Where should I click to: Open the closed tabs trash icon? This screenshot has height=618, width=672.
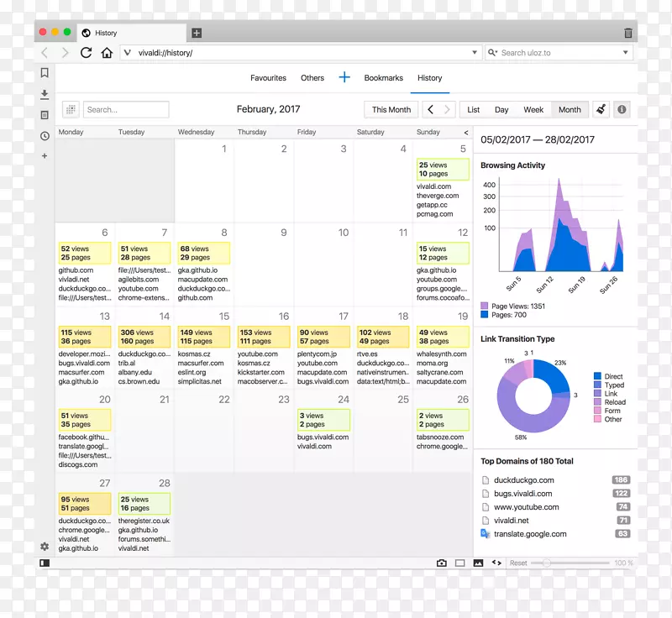[x=627, y=33]
